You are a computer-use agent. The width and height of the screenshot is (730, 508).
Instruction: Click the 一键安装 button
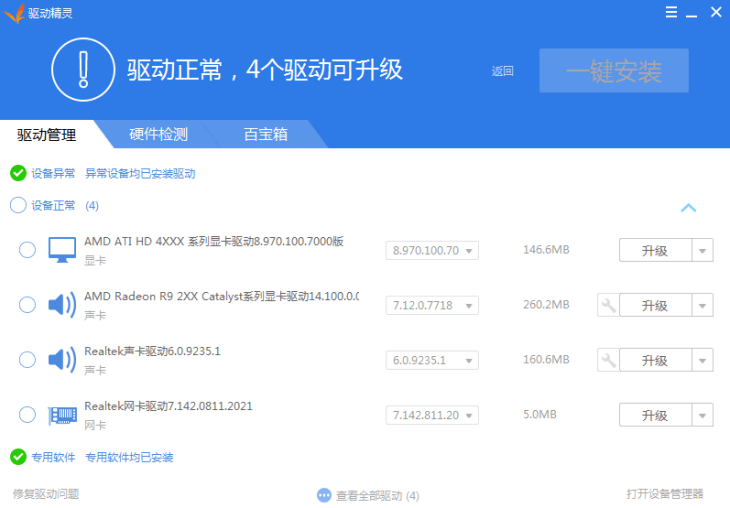[614, 71]
